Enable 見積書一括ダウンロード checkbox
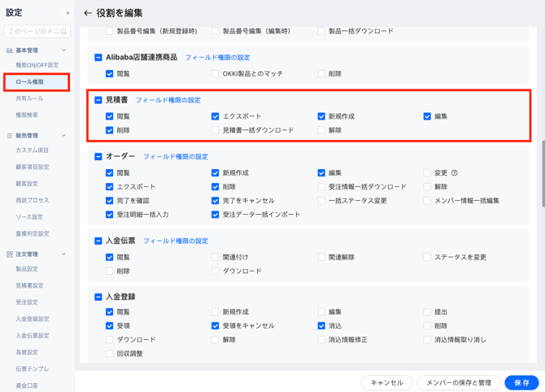Image resolution: width=545 pixels, height=392 pixels. click(x=215, y=130)
